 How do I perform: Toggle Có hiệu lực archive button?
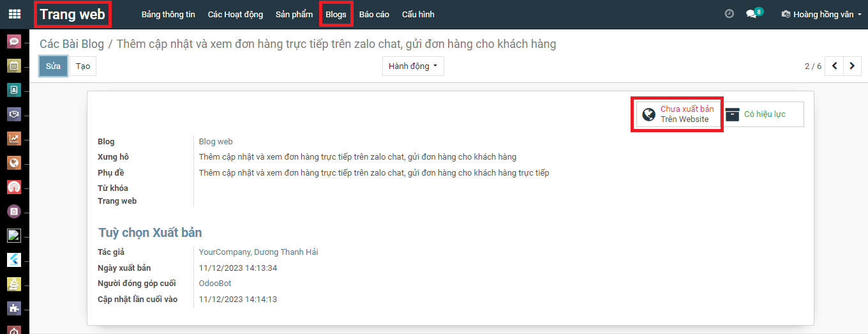(762, 114)
